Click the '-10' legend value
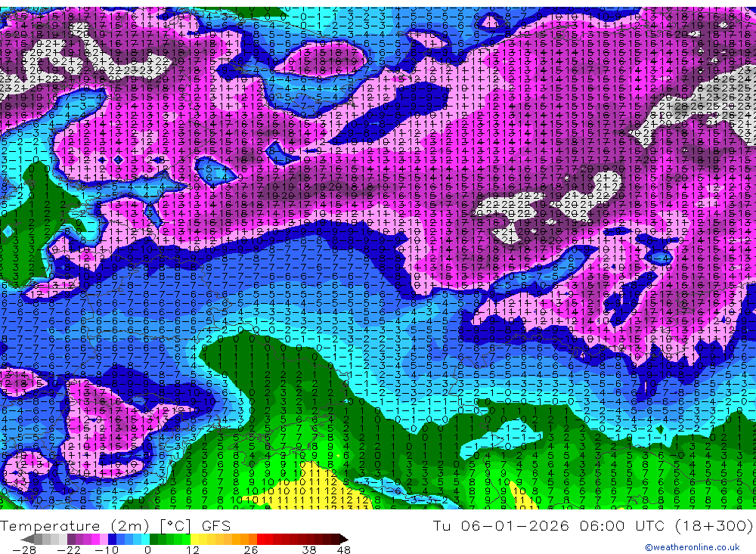Viewport: 756px width, 554px height. (107, 549)
